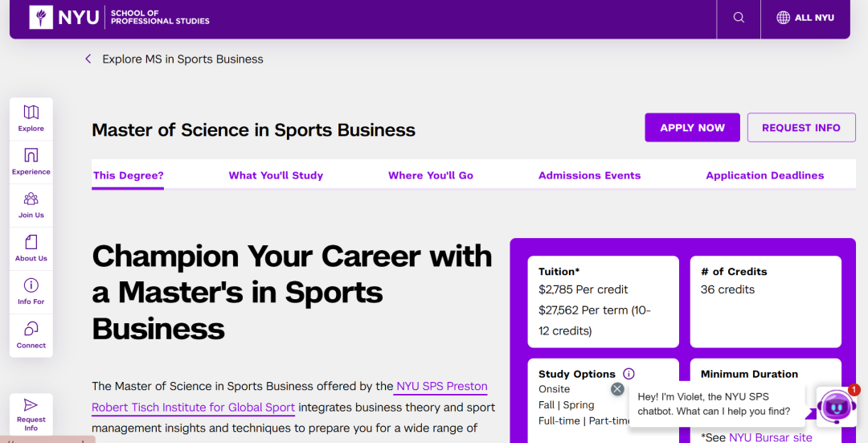Go back via Explore MS in Sports Business chevron

pyautogui.click(x=88, y=59)
